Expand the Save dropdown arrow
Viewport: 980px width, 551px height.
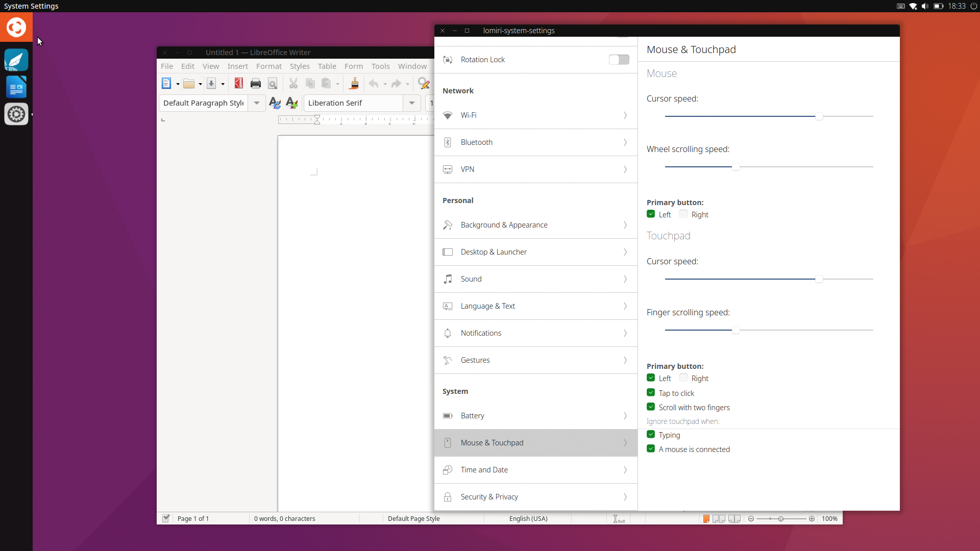(x=223, y=84)
